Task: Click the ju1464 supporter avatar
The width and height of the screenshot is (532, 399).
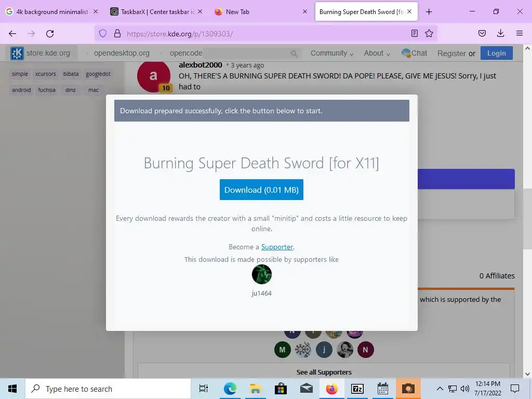Action: 262,274
